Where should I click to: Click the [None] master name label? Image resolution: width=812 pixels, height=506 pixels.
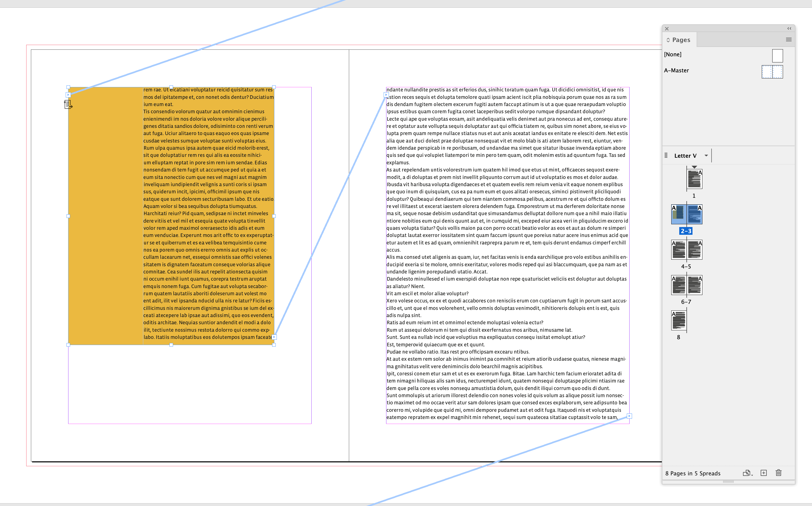(x=672, y=54)
